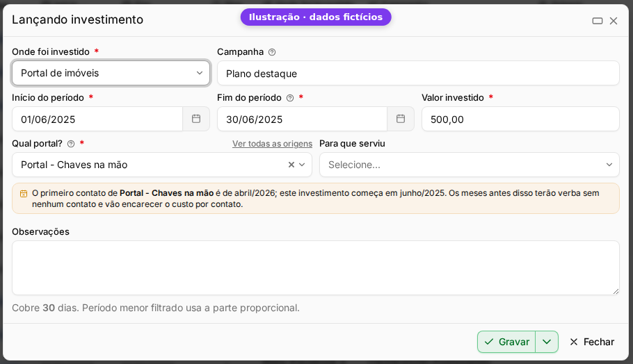This screenshot has width=633, height=364.
Task: Click the calendar warning icon in alert
Action: (x=24, y=194)
